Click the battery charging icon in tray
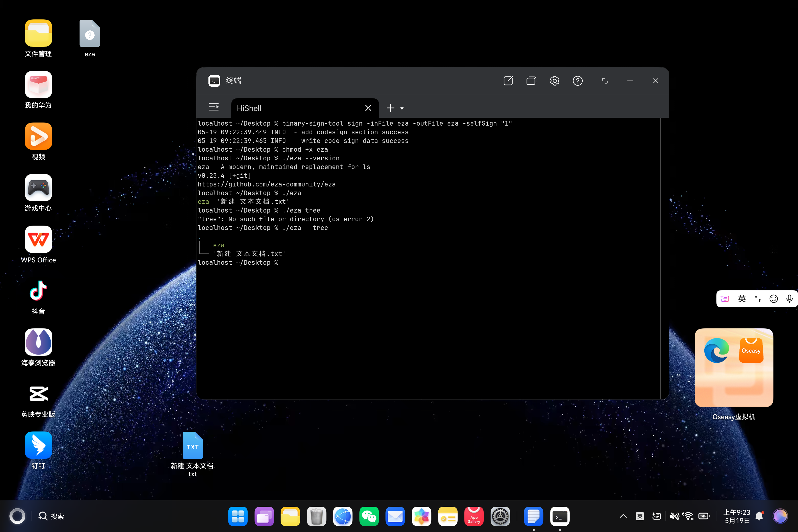This screenshot has width=798, height=532. [704, 516]
